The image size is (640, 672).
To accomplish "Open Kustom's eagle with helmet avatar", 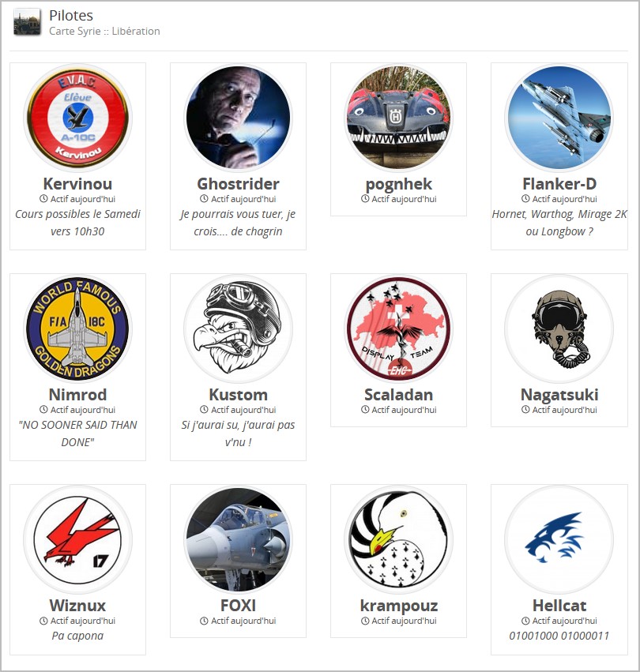I will [x=238, y=328].
